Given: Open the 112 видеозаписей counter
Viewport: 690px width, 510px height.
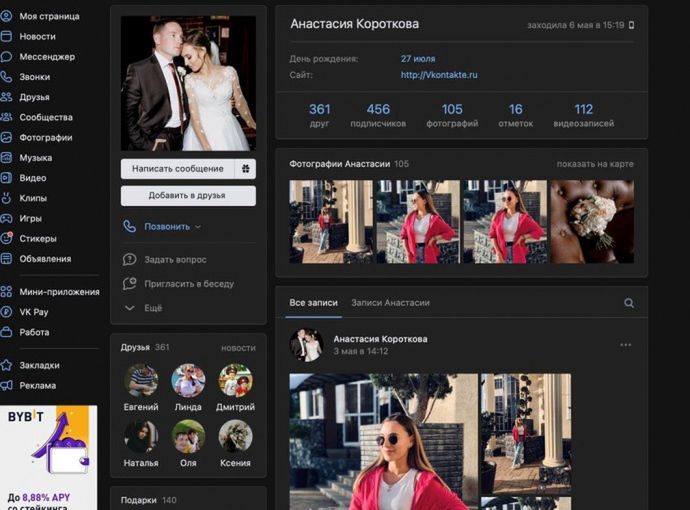Looking at the screenshot, I should (584, 115).
